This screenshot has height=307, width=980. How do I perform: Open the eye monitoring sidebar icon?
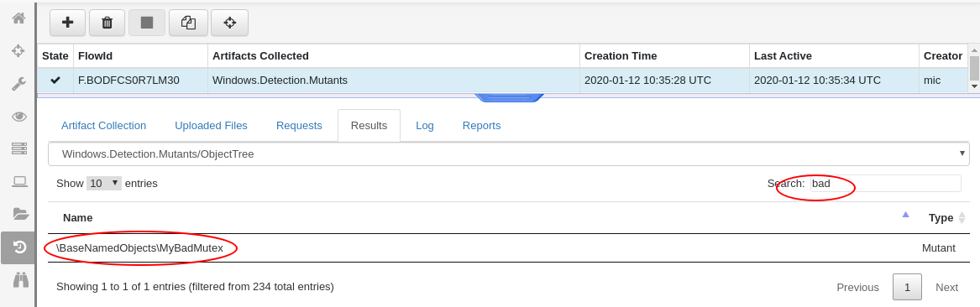[18, 116]
